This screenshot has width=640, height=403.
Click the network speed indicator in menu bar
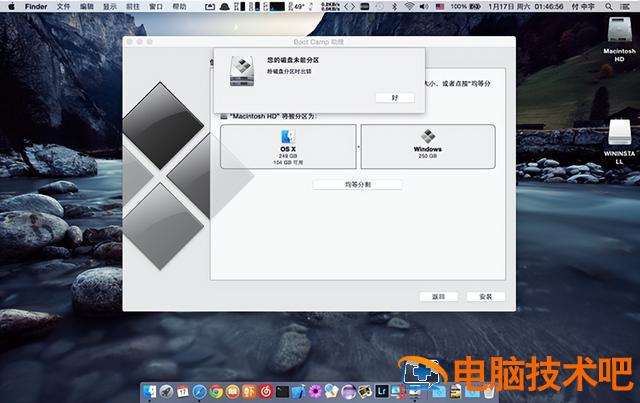click(330, 7)
